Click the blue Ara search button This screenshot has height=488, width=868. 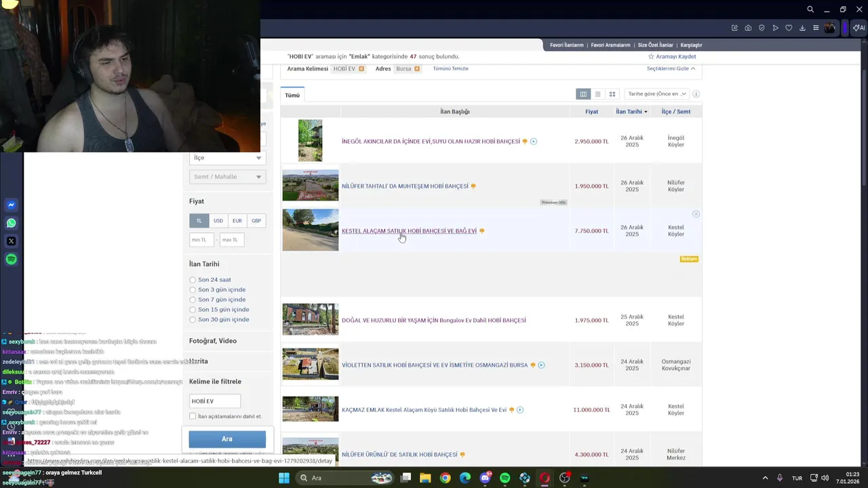click(x=227, y=439)
